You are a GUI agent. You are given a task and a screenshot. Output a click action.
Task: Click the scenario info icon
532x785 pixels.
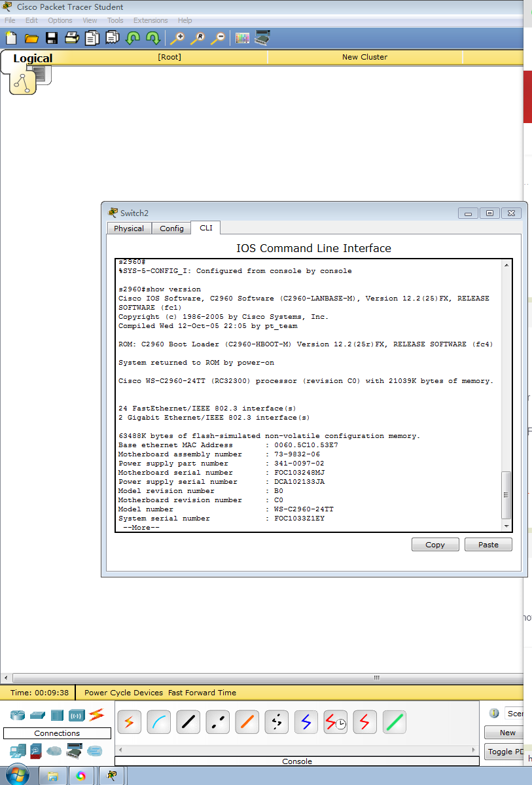point(494,714)
